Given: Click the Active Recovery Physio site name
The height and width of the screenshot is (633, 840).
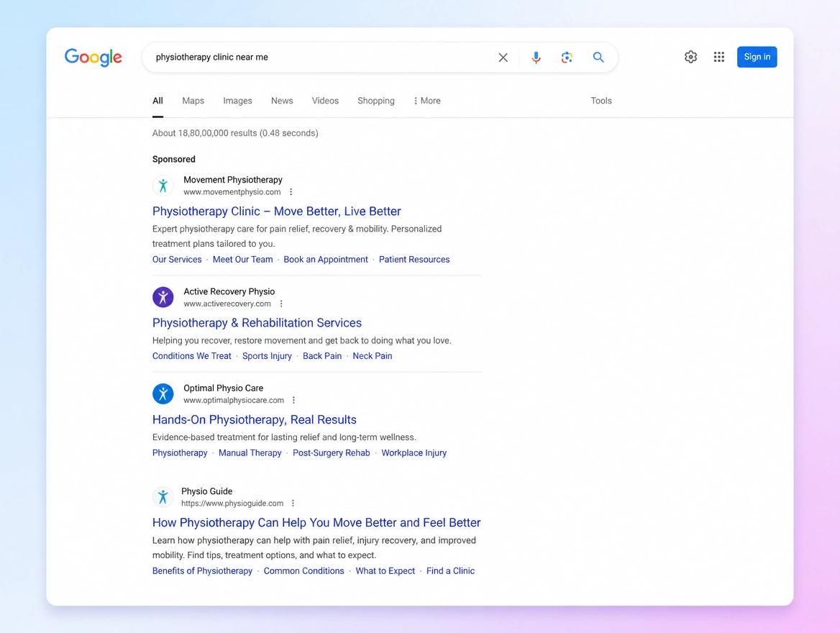Looking at the screenshot, I should click(229, 291).
